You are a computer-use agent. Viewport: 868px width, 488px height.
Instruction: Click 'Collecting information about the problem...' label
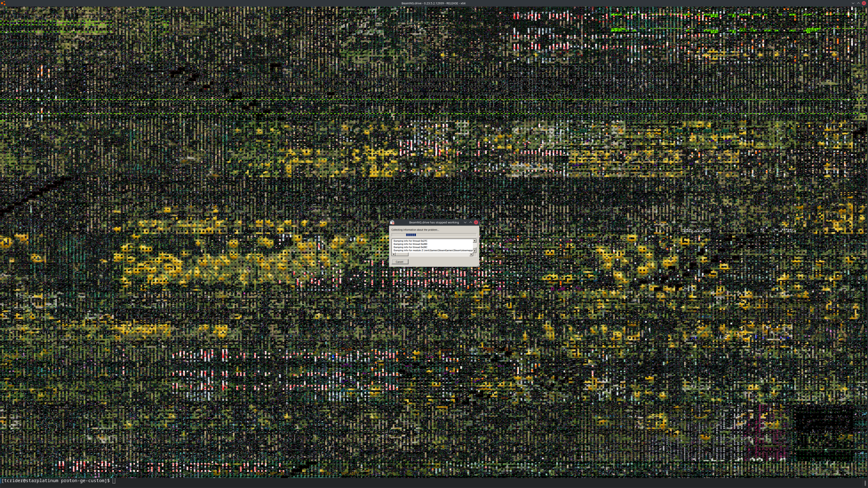pyautogui.click(x=415, y=230)
